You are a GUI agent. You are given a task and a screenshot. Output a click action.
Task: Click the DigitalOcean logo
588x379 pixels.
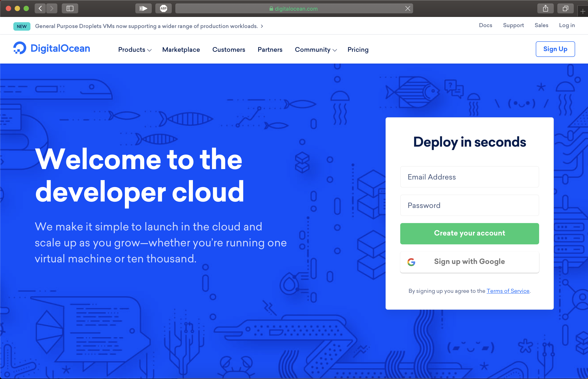(x=52, y=48)
